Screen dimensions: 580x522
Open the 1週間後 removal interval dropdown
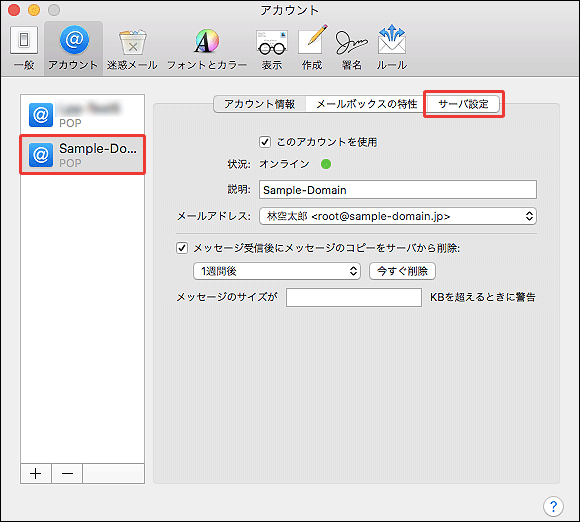click(x=277, y=271)
